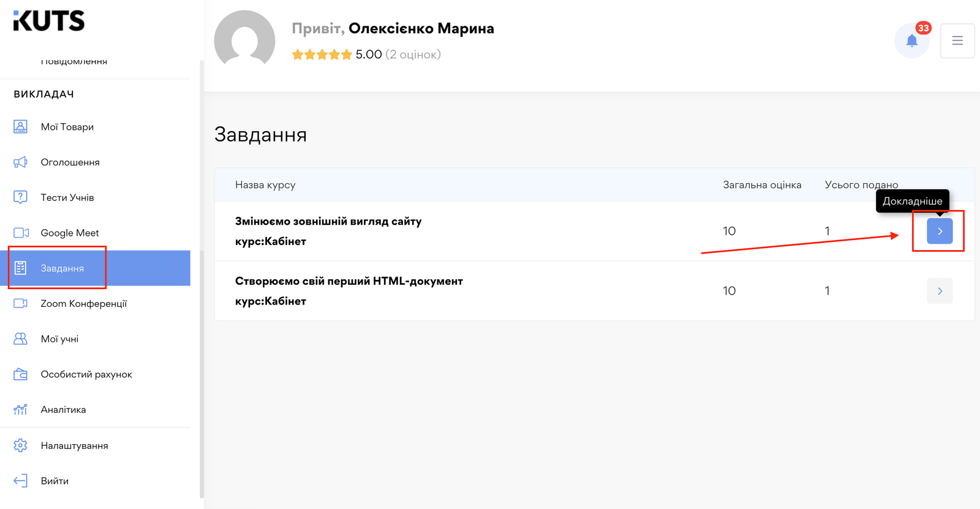Click the Оголошення megaphone icon
Image resolution: width=980 pixels, height=509 pixels.
click(x=20, y=162)
